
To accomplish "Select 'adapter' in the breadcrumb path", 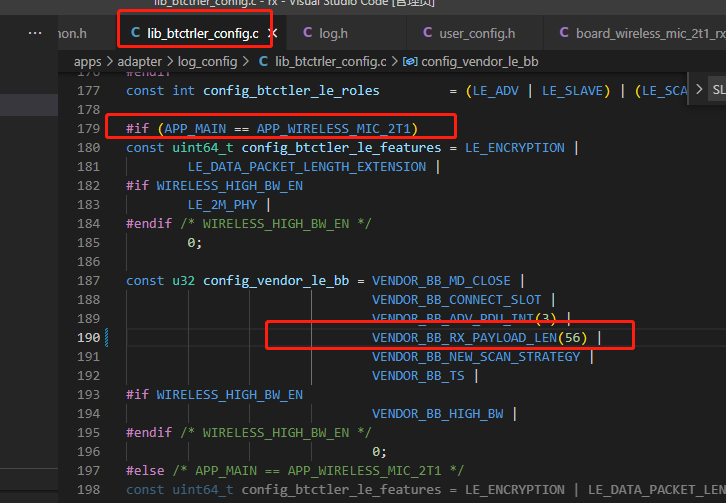I will pos(139,62).
